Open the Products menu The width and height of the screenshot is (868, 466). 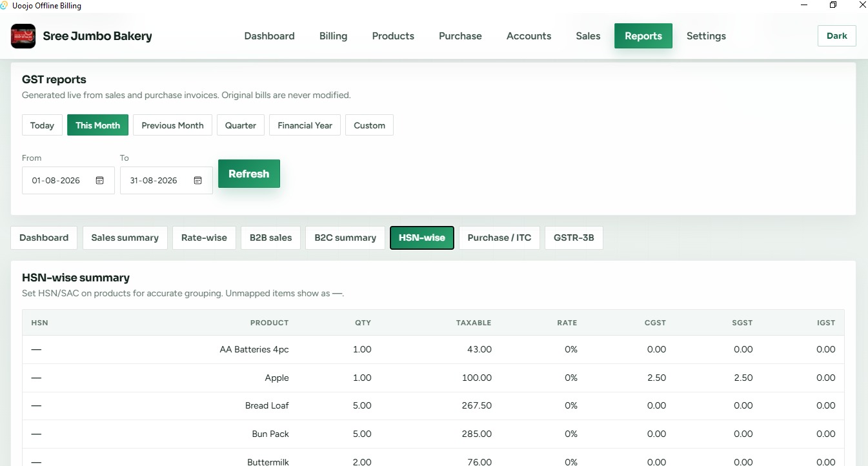393,36
